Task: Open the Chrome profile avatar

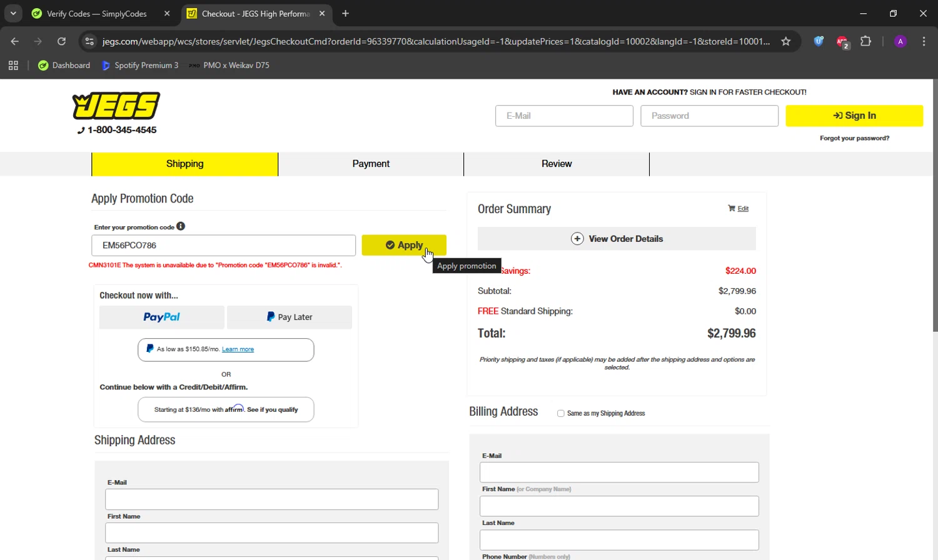Action: pyautogui.click(x=900, y=41)
